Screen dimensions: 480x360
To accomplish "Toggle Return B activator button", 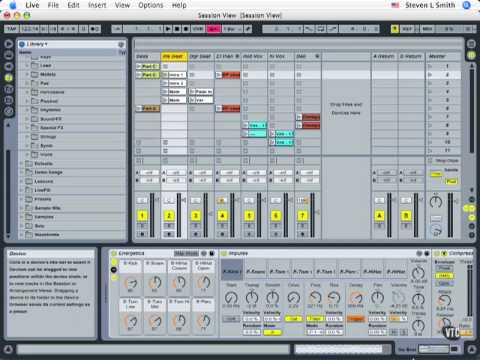I will [406, 216].
